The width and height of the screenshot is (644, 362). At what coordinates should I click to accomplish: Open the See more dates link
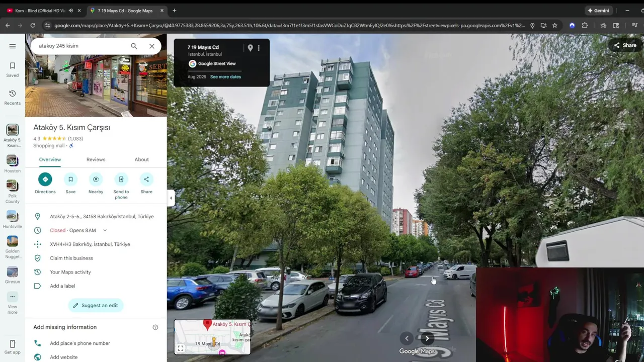point(225,77)
